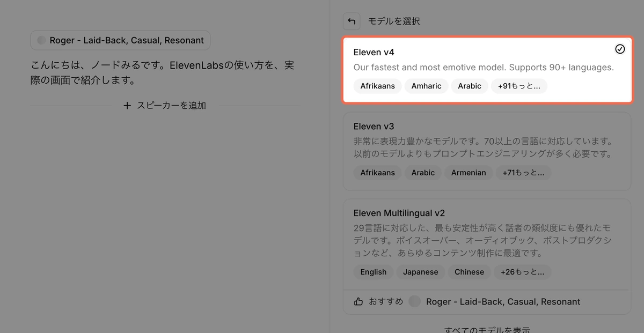Image resolution: width=644 pixels, height=333 pixels.
Task: Click the Chinese language tag
Action: coord(469,272)
